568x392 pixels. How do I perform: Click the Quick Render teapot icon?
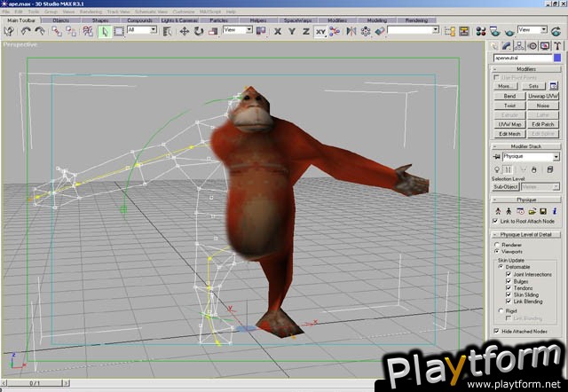[509, 32]
